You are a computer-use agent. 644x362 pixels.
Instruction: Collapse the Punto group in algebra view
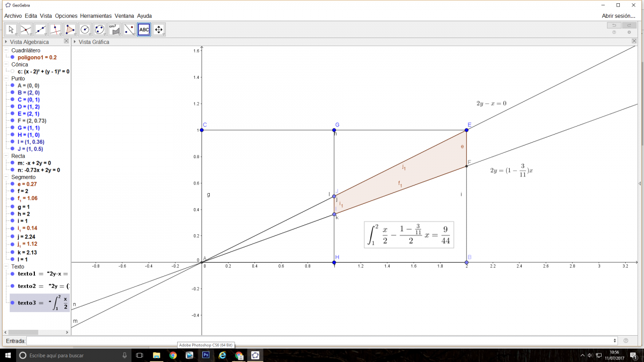[x=6, y=78]
